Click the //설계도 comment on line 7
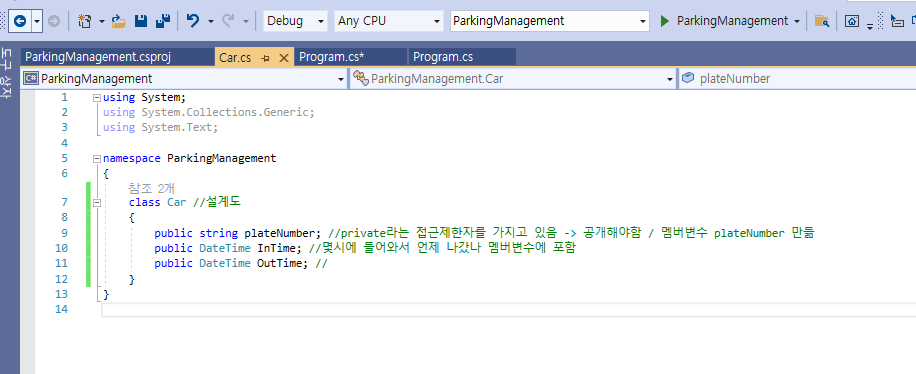The image size is (916, 374). pos(217,203)
